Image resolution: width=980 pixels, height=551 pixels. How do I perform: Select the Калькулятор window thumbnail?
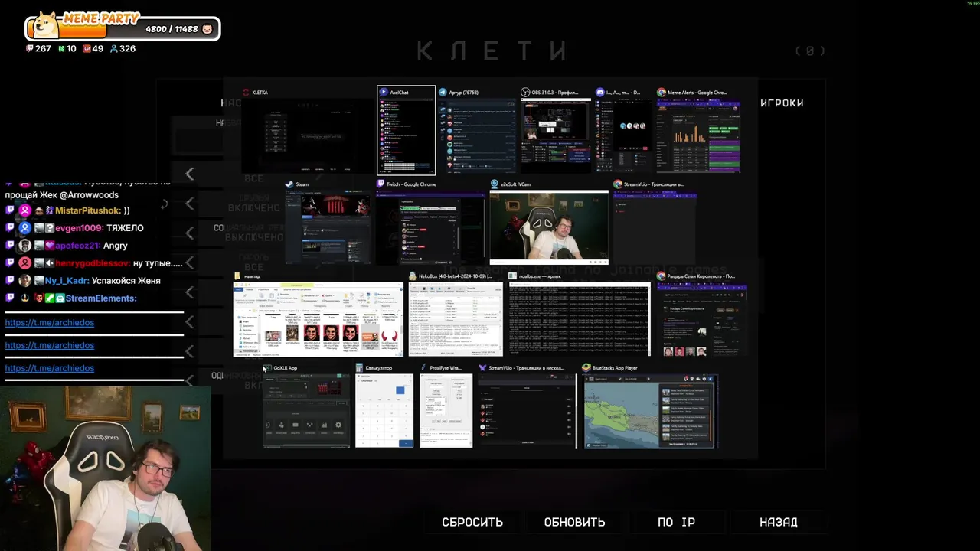click(x=384, y=411)
